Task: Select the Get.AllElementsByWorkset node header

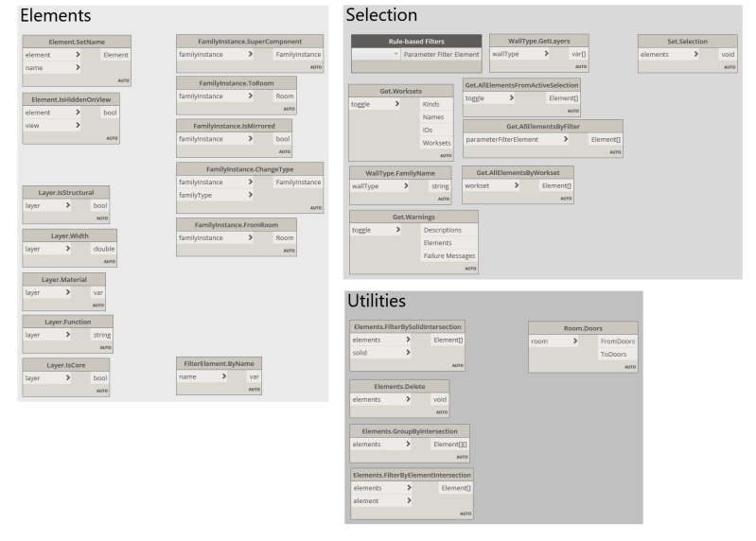Action: click(x=518, y=172)
